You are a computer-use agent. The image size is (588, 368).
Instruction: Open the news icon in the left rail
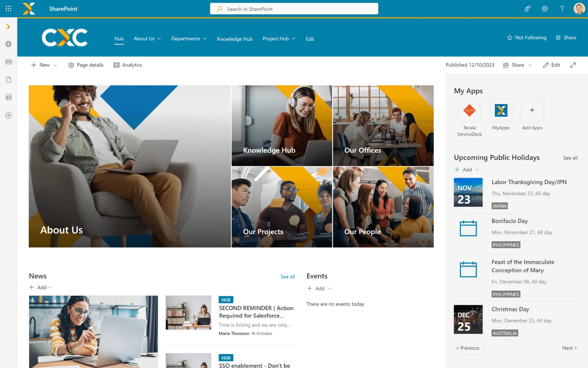tap(8, 62)
